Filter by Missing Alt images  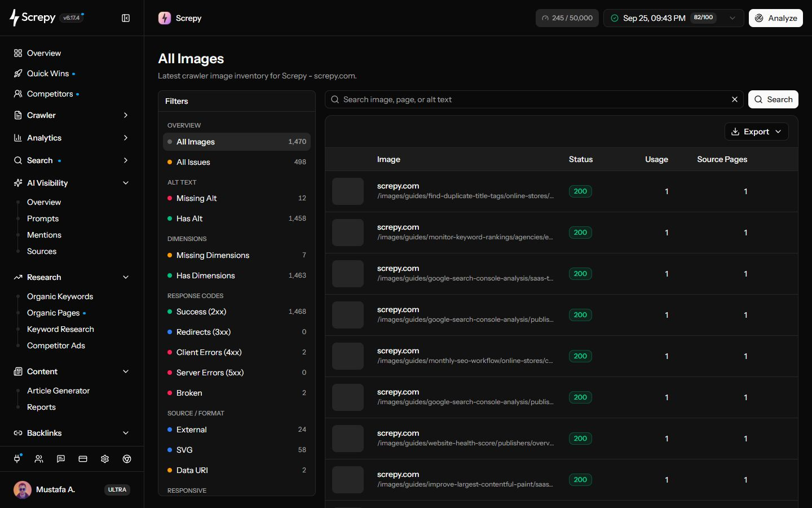[237, 198]
